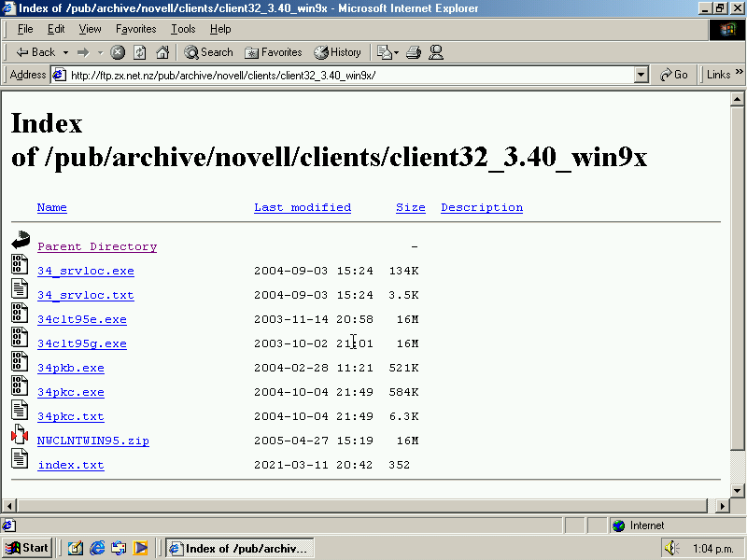Open the Messenger icon in toolbar
Image resolution: width=747 pixels, height=560 pixels.
[436, 52]
